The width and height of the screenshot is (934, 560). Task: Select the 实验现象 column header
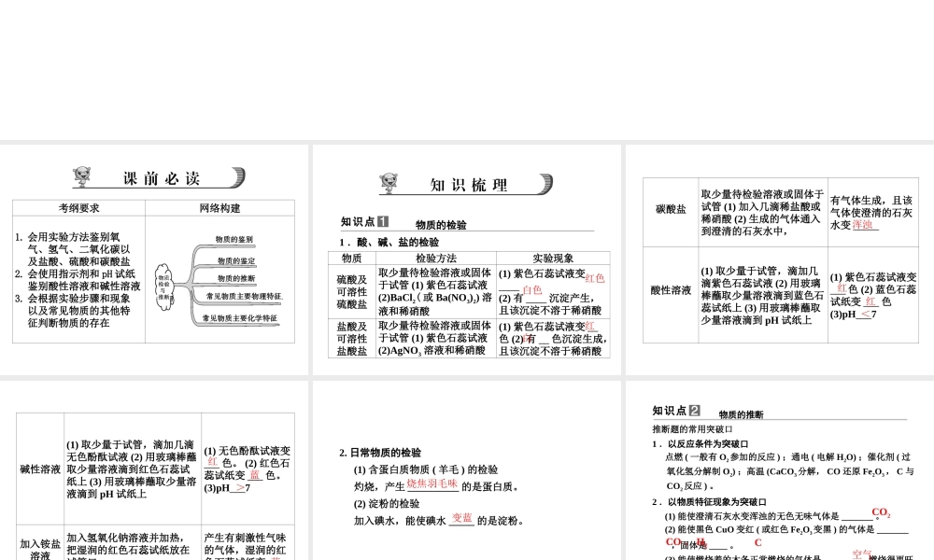(553, 258)
